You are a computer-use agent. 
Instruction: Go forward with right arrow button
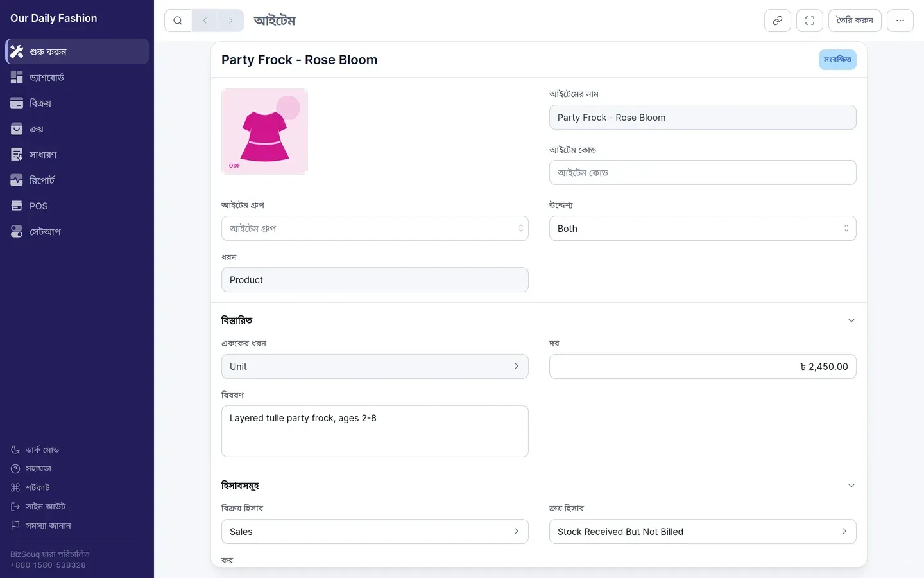point(231,21)
